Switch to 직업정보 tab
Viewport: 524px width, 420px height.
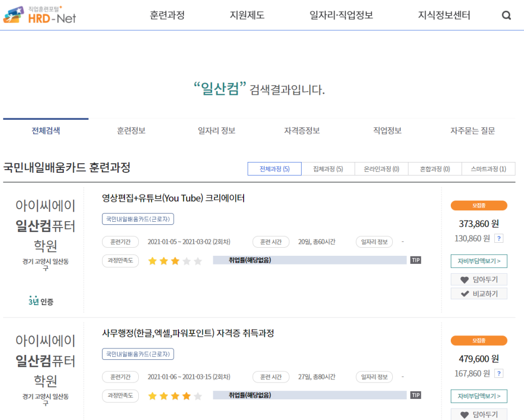(387, 131)
